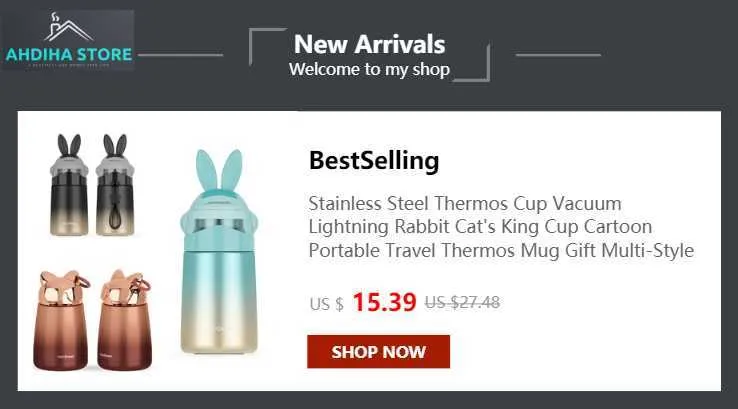Open the Stainless Steel Thermos Cup product title
Screen dimensions: 738x409
click(501, 227)
